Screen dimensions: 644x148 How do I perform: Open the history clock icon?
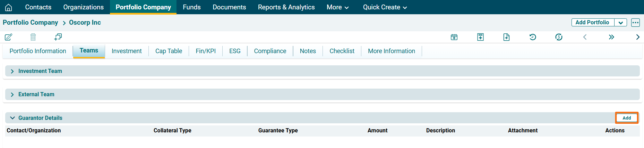(533, 37)
